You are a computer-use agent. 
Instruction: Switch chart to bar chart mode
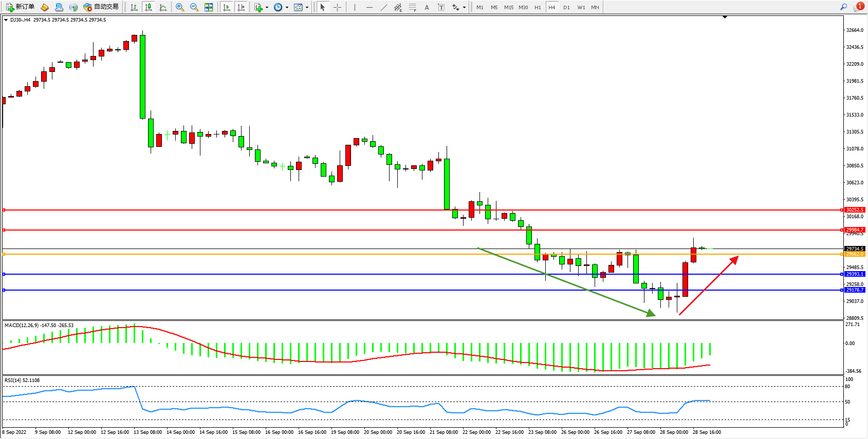tap(134, 7)
